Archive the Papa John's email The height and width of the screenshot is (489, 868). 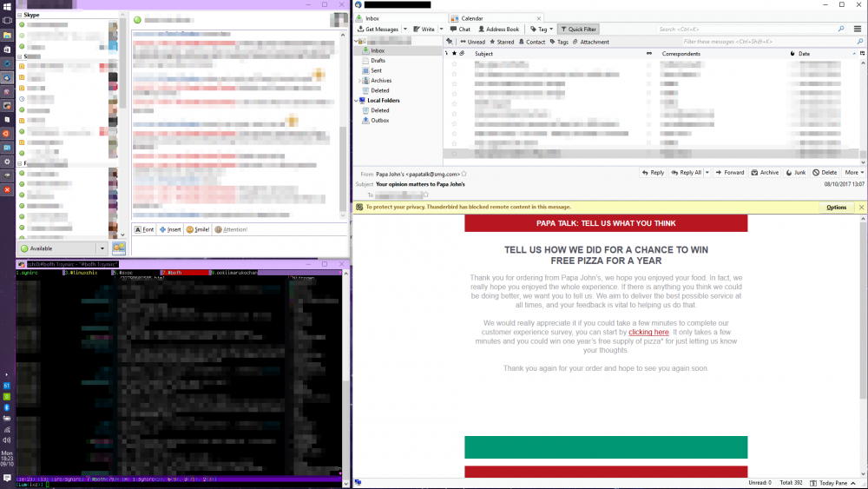click(x=765, y=173)
